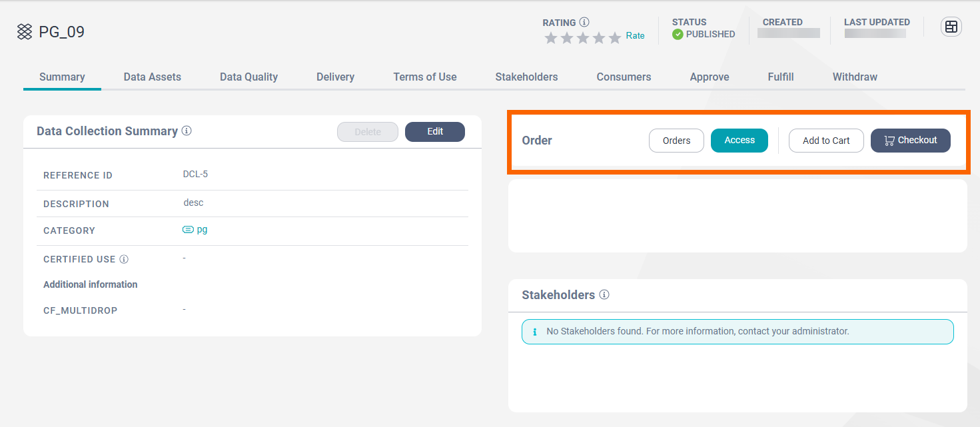Switch to the Withdraw tab
Viewport: 980px width, 427px height.
coord(855,77)
